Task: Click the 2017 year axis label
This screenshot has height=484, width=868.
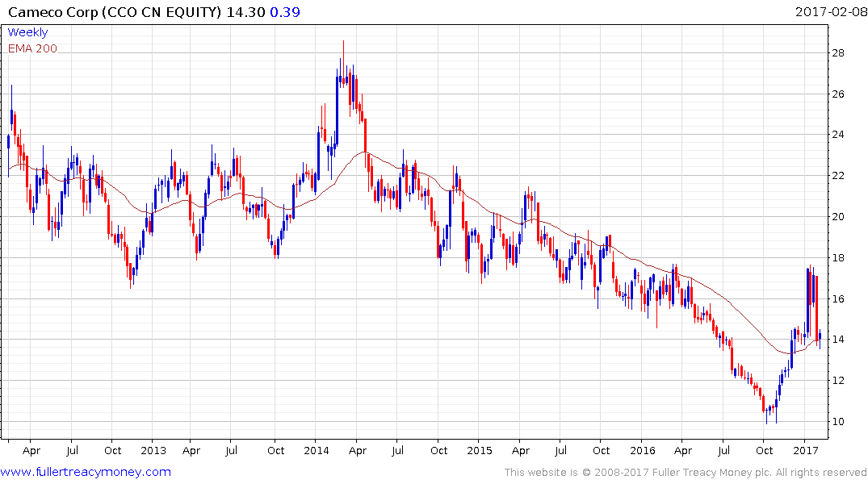Action: click(806, 450)
